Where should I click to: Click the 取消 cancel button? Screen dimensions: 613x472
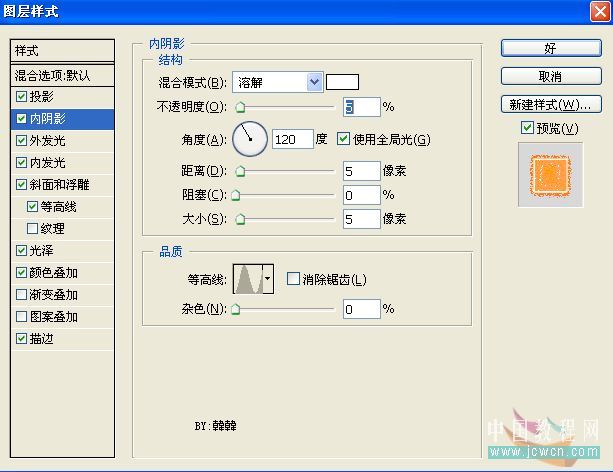(x=551, y=76)
